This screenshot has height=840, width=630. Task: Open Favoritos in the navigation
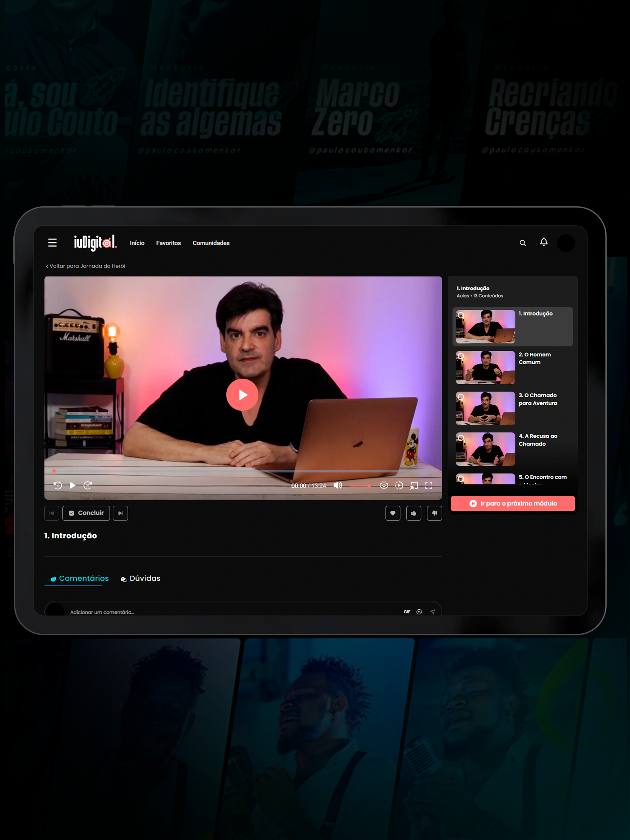[168, 243]
